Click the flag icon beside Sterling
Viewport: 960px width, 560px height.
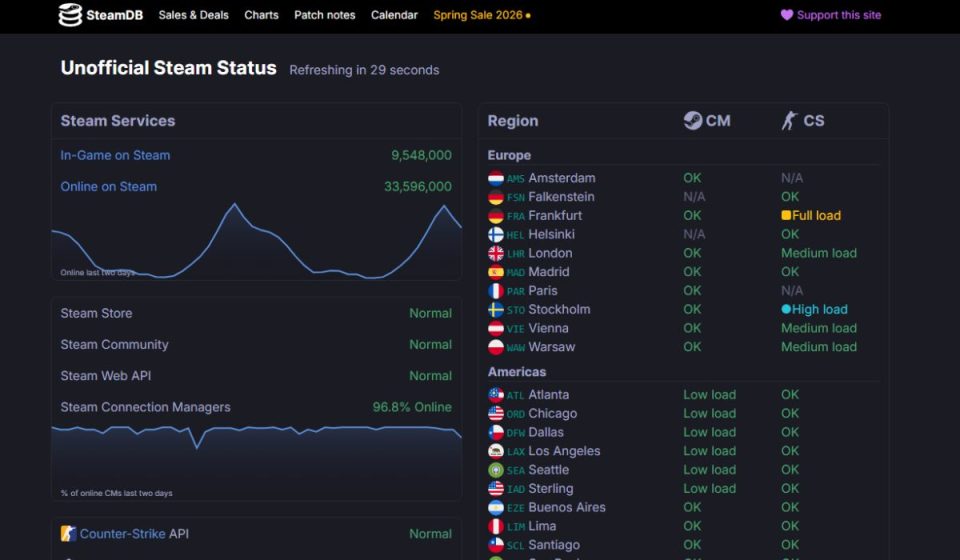[495, 488]
